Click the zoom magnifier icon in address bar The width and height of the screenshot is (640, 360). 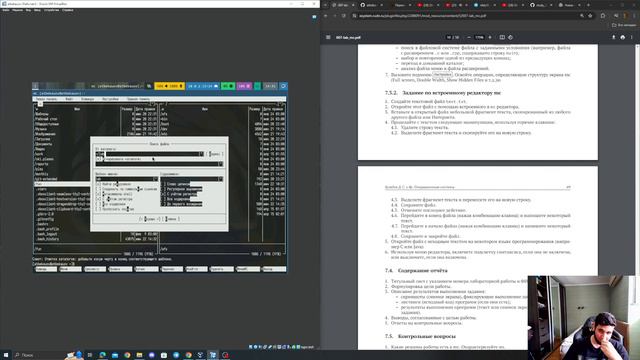[x=582, y=16]
